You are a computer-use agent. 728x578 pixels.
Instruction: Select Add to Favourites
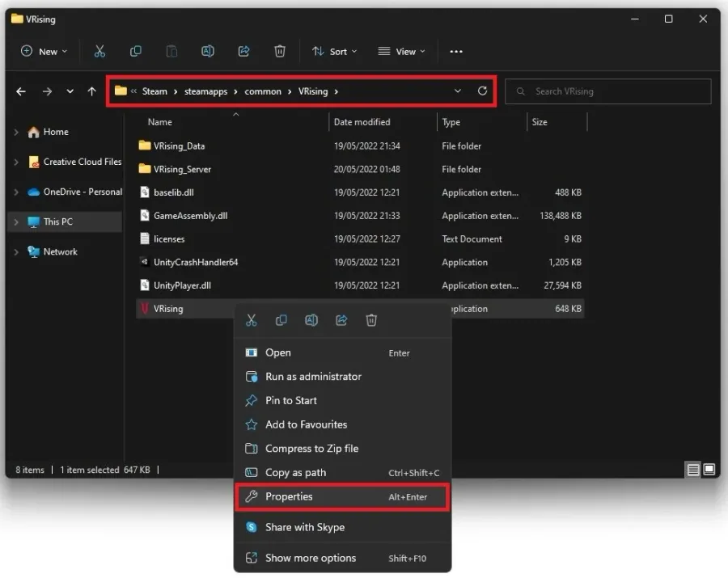[x=342, y=425]
